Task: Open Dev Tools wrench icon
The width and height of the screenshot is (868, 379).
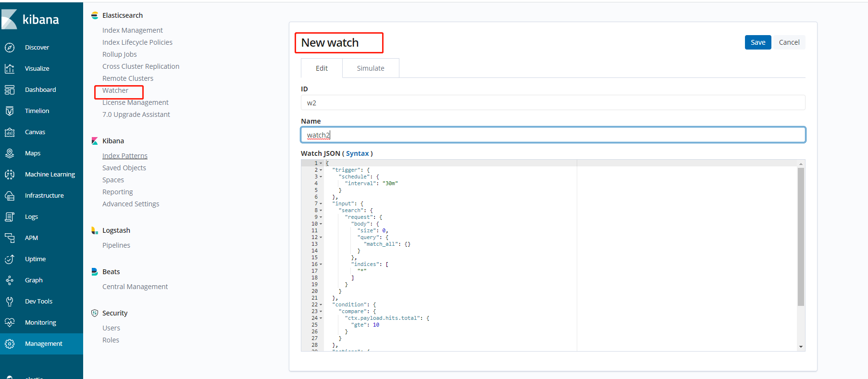Action: tap(10, 302)
